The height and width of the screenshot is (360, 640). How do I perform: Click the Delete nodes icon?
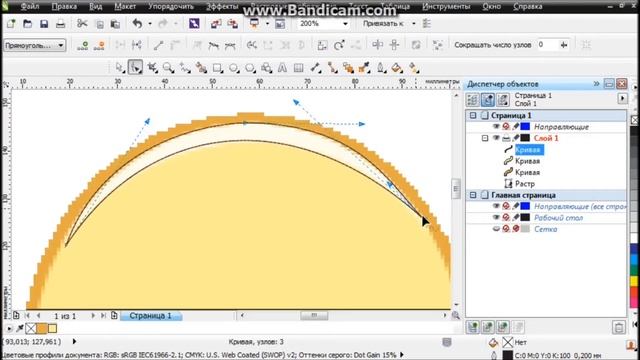(x=99, y=45)
